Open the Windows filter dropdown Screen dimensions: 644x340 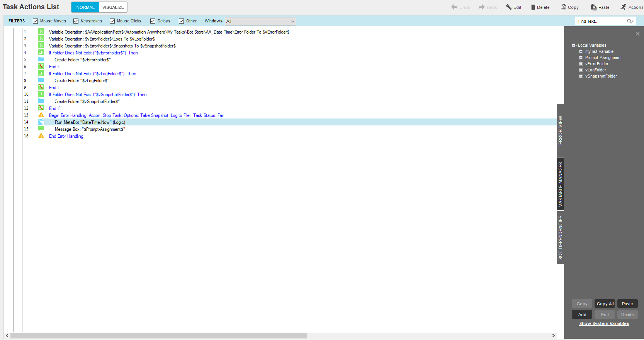tap(260, 21)
